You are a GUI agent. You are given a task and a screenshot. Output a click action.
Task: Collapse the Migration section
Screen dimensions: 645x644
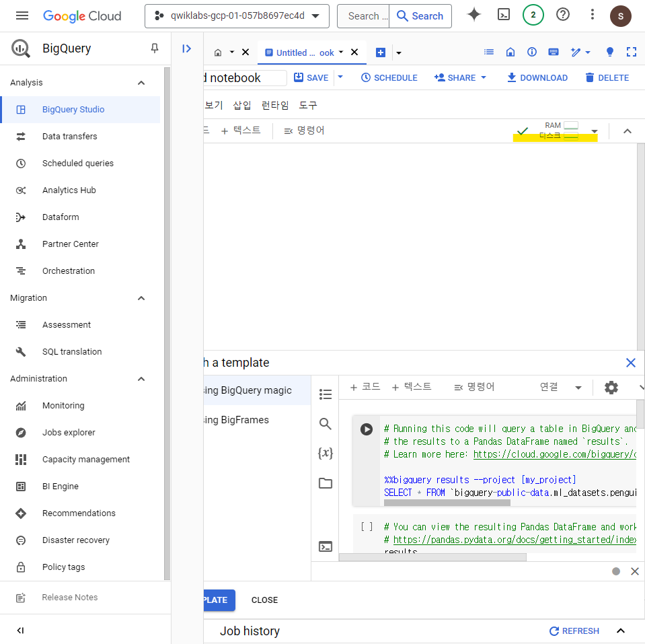click(x=141, y=298)
